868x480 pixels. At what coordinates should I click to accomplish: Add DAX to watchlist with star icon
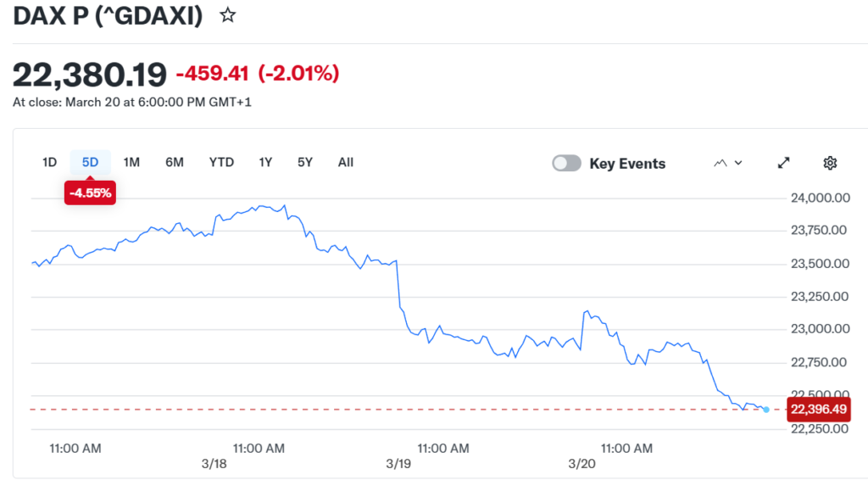(x=227, y=15)
